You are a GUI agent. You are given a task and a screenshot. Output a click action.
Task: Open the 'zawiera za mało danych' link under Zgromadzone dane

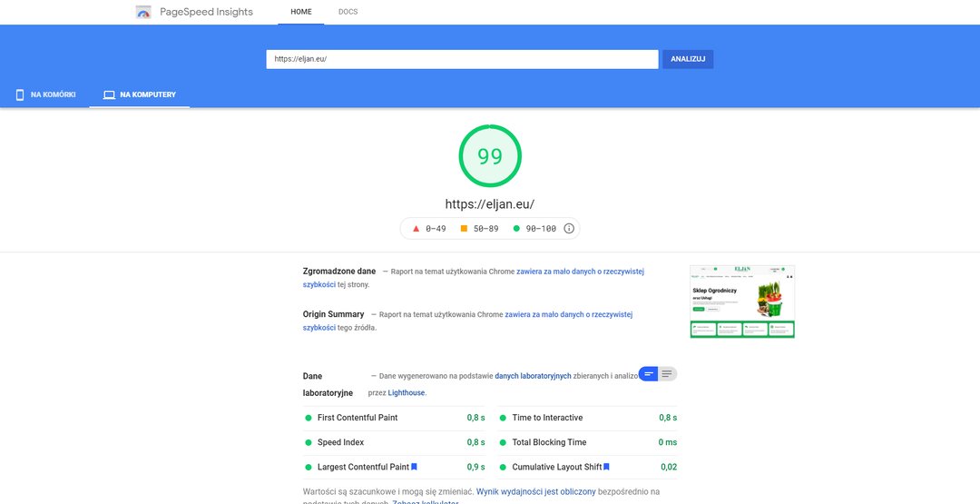pyautogui.click(x=580, y=272)
